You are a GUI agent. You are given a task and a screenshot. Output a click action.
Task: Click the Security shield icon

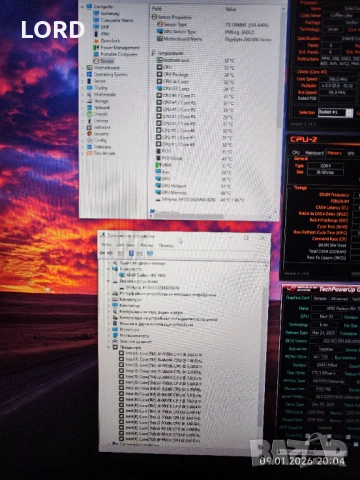(89, 134)
